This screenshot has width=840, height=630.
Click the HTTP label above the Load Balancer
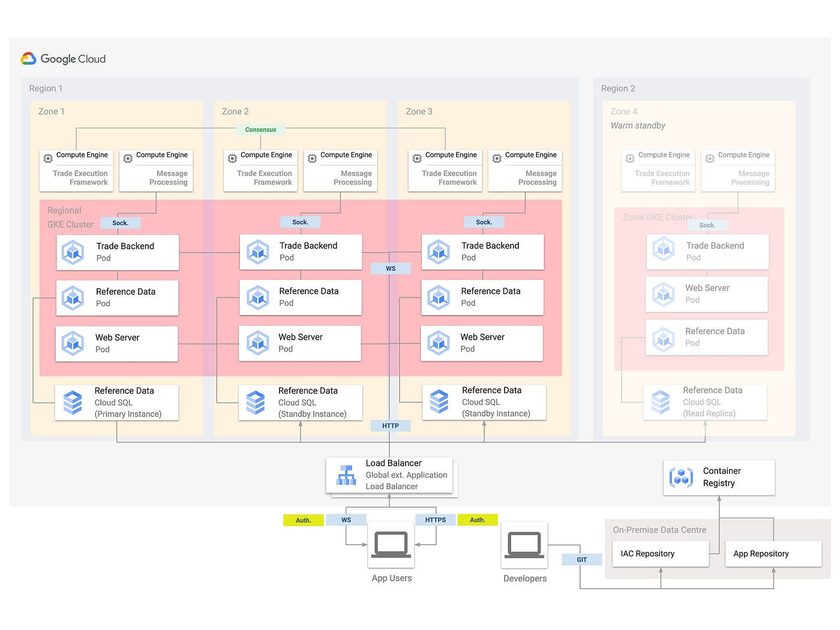390,426
